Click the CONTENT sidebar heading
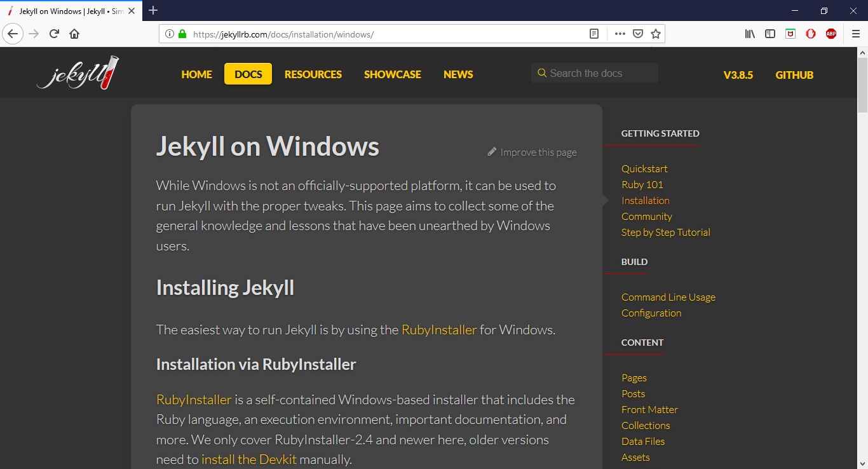The width and height of the screenshot is (868, 469). (642, 343)
